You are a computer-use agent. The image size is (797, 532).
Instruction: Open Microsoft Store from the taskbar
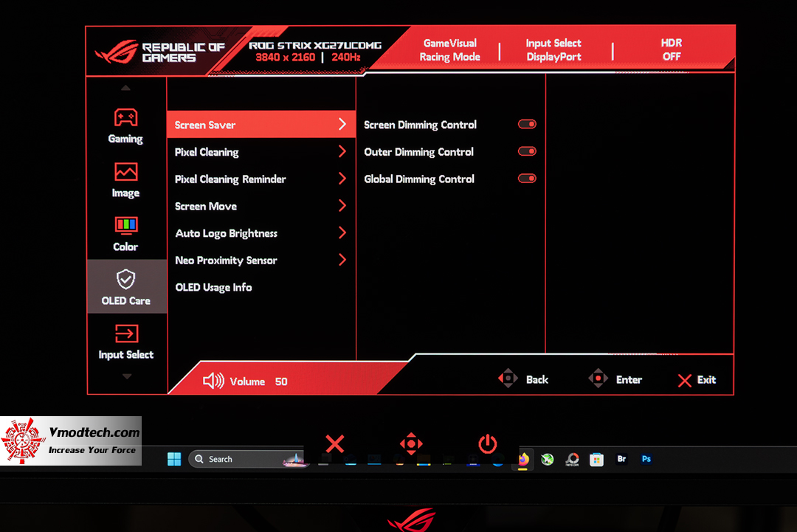[x=597, y=460]
